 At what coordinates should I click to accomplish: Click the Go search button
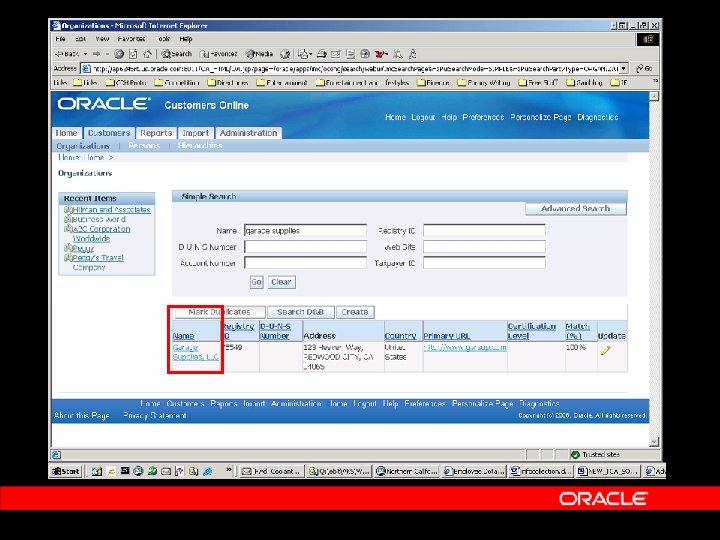click(x=256, y=282)
